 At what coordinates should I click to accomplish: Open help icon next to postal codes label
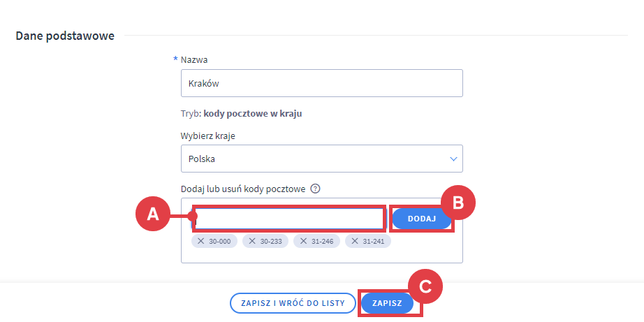316,189
